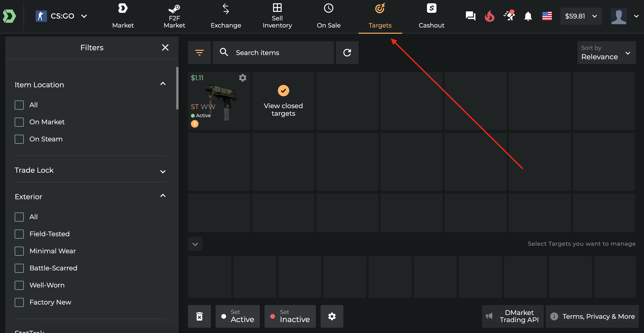The image size is (644, 333).
Task: Select the $1.11 ST WW target card
Action: pyautogui.click(x=219, y=101)
